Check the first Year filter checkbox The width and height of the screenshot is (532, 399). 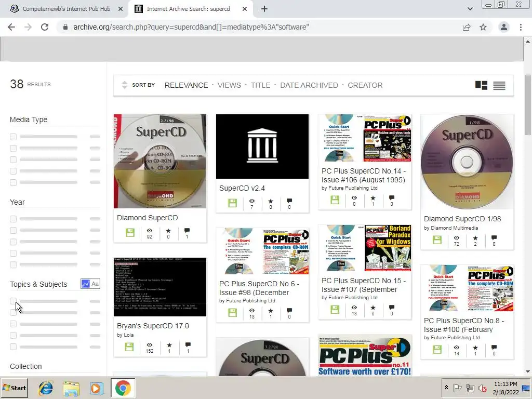[13, 219]
